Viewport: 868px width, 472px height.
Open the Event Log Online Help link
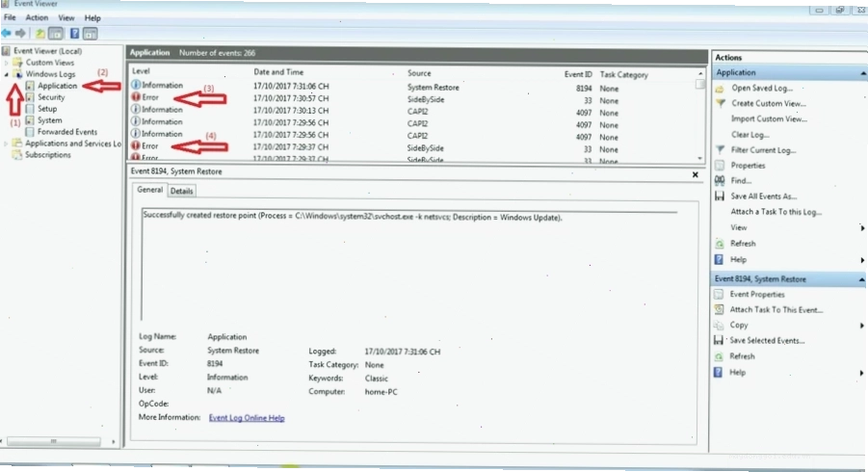(247, 418)
